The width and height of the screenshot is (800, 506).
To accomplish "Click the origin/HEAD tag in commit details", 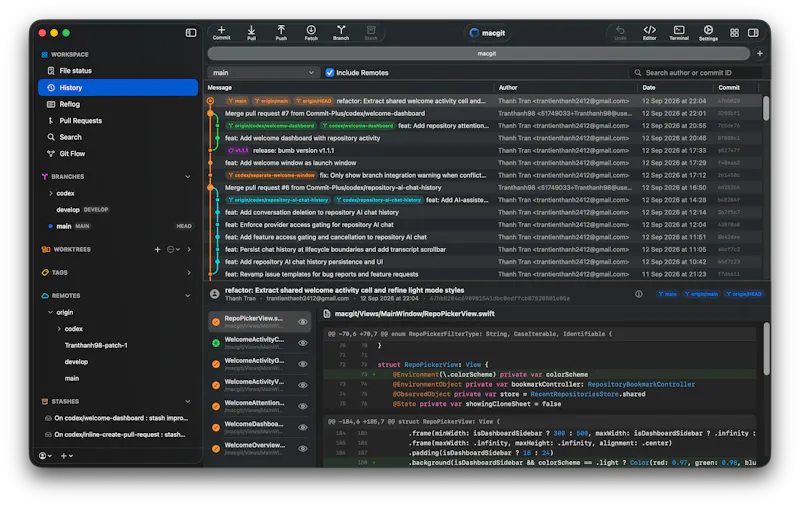I will coord(744,294).
